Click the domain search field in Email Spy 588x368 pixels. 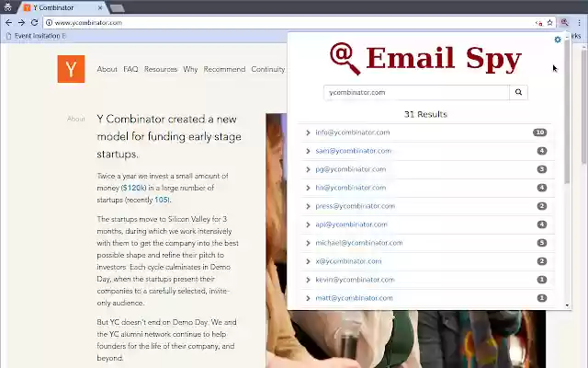[x=416, y=92]
